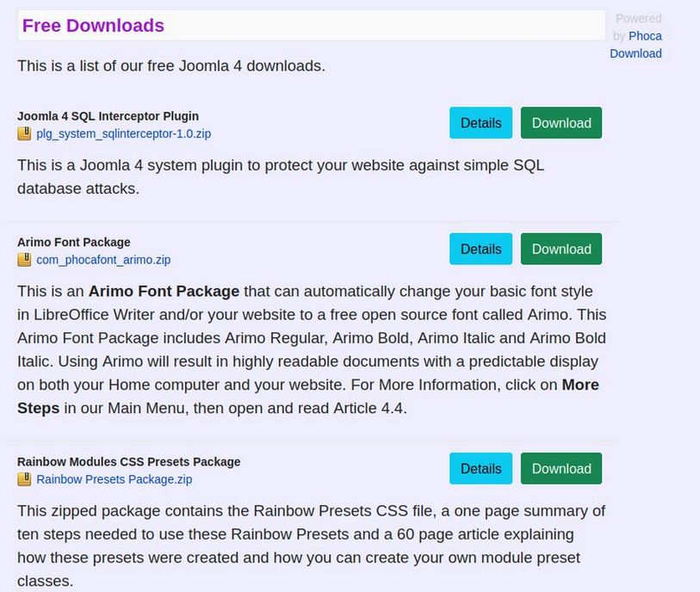View Details for Rainbow Modules CSS Presets Package
The height and width of the screenshot is (592, 700).
480,469
